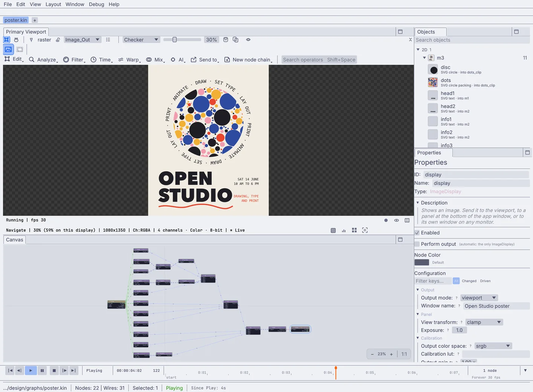
Task: Click the focus frame icon in viewport footer
Action: 365,230
